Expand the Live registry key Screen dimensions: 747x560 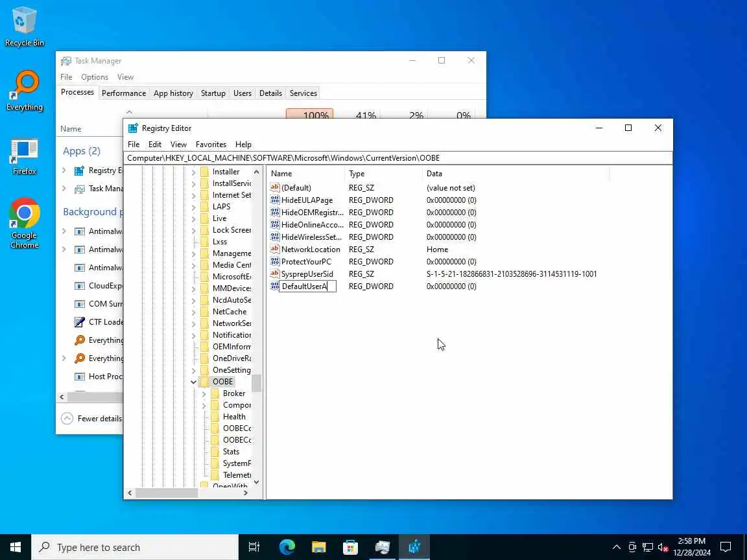click(193, 218)
